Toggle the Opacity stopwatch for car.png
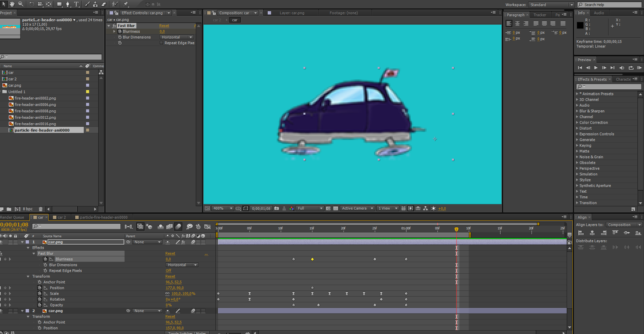The height and width of the screenshot is (334, 644). (39, 305)
